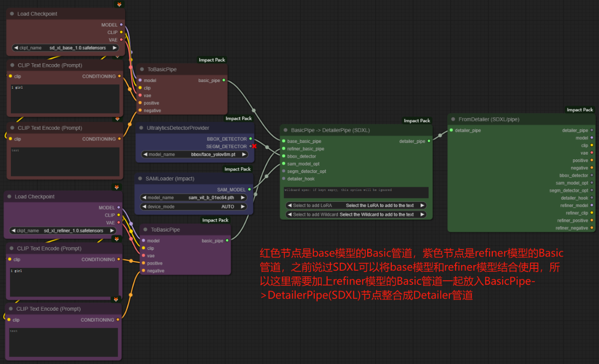Click the fox badge icon above the sd_xl_refiner Load Checkpoint node
This screenshot has height=364, width=599.
click(117, 187)
